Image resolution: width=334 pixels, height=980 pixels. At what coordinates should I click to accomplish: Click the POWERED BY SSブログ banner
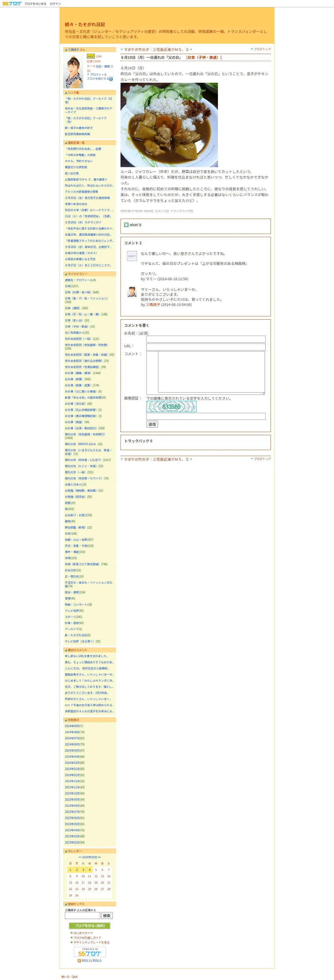point(90,952)
